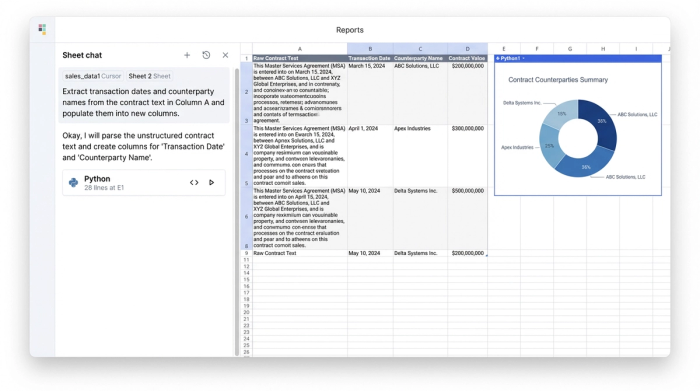Close the Sheet chat panel
This screenshot has height=391, width=700.
pyautogui.click(x=225, y=55)
